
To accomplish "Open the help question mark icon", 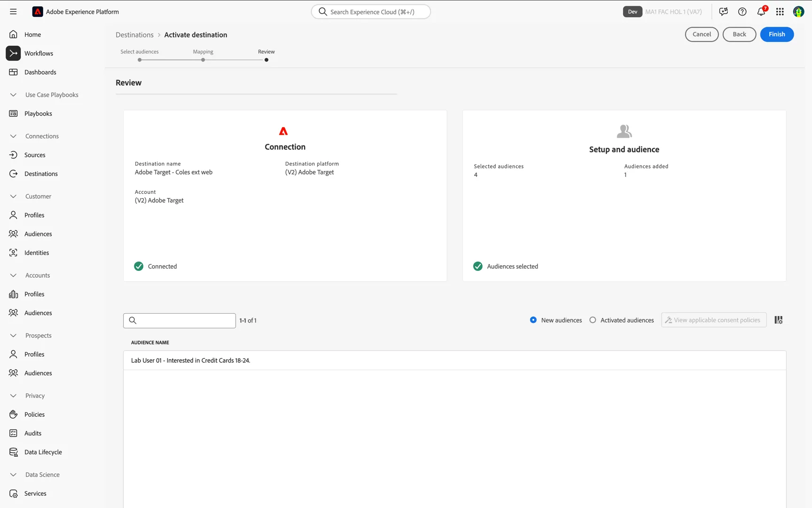I will (x=742, y=12).
